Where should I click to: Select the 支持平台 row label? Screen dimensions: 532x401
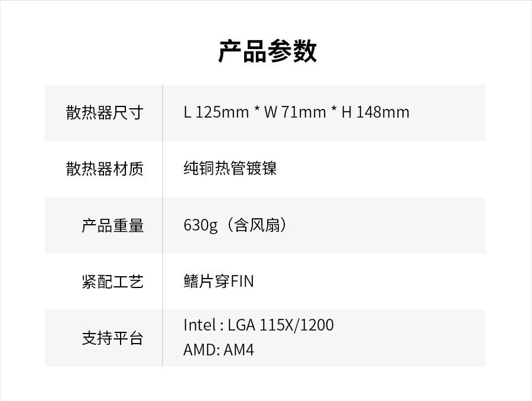click(112, 338)
